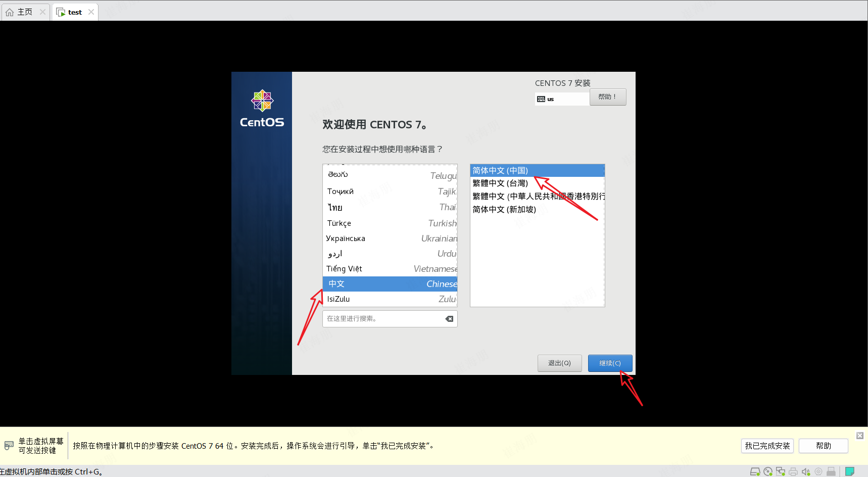The image size is (868, 477).
Task: Choose 简体中文 (新加坡) locale
Action: (x=537, y=209)
